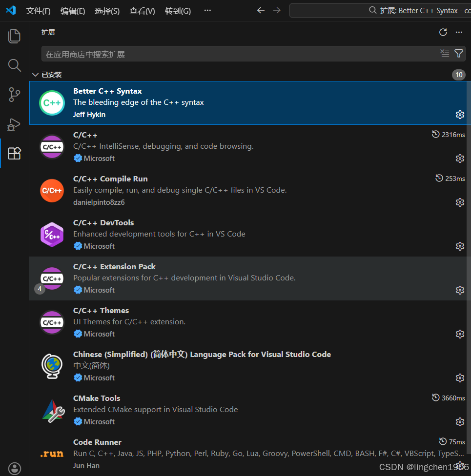Select the C/C++ Themes extension title
This screenshot has width=471, height=476.
tap(101, 311)
